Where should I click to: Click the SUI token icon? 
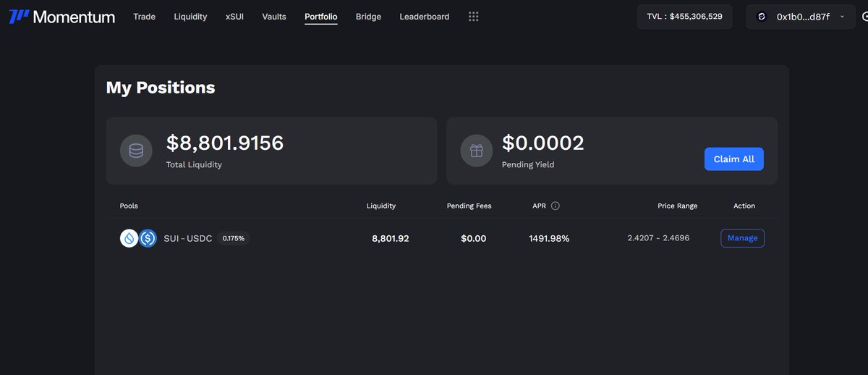point(129,238)
